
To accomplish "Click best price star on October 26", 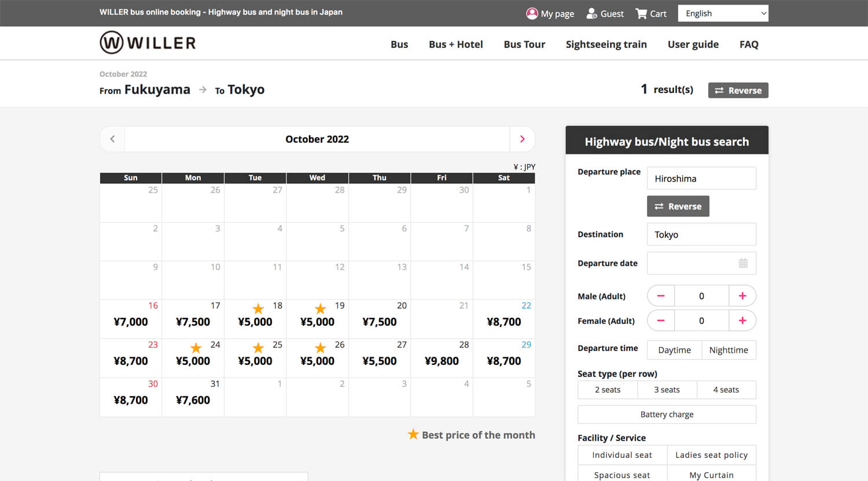I will tap(320, 347).
